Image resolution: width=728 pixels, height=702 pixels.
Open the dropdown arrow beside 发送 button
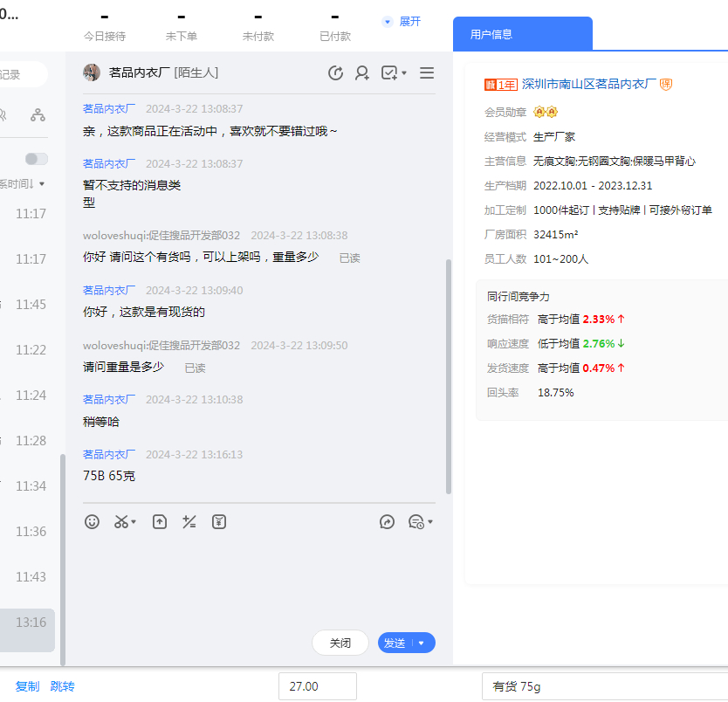[x=422, y=643]
